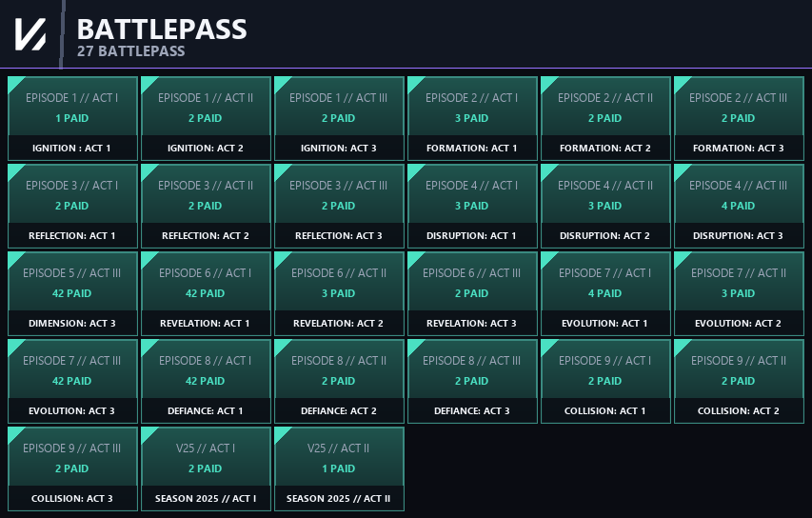Open the Formation: Act 1 card

tap(472, 119)
